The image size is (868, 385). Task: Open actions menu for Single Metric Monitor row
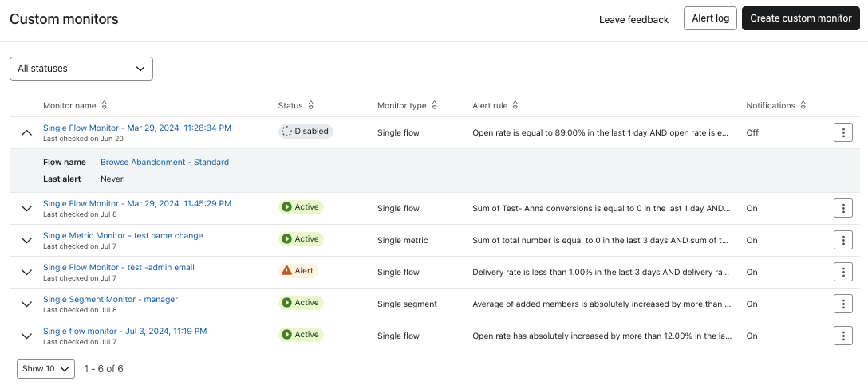click(x=843, y=240)
